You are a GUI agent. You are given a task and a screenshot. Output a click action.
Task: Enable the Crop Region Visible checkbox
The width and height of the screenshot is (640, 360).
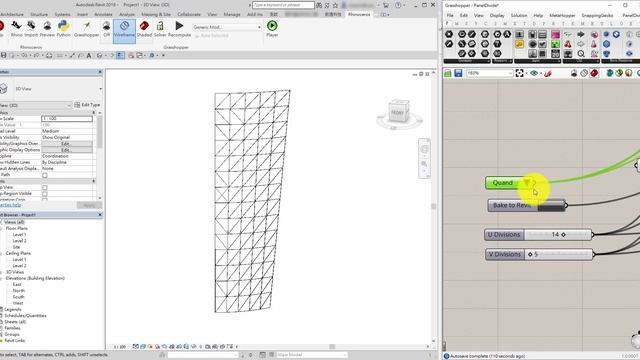[x=45, y=194]
